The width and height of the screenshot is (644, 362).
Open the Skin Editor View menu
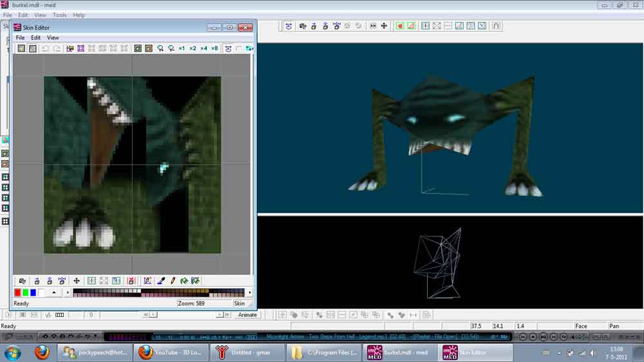point(53,38)
